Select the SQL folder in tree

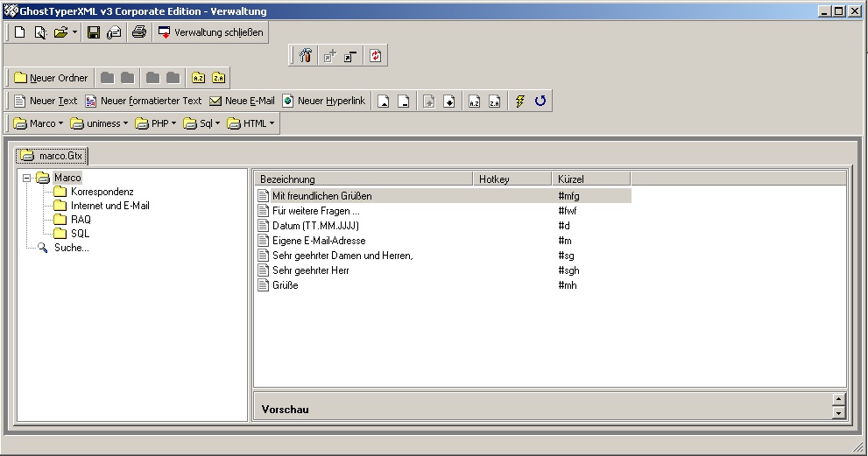[x=80, y=234]
